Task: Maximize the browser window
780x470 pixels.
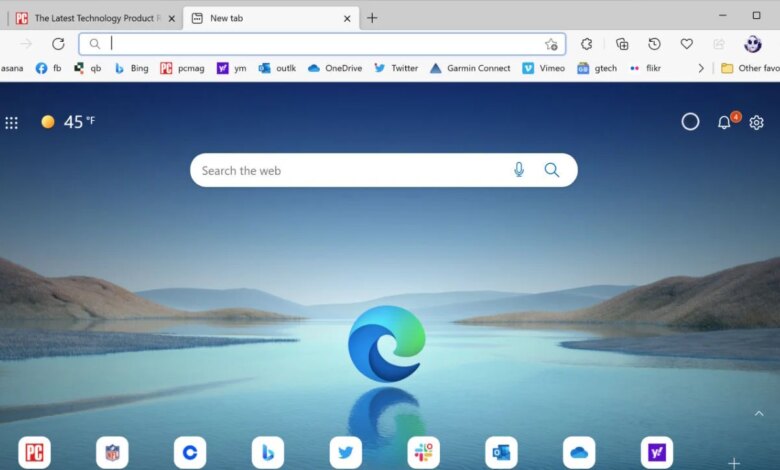Action: [x=756, y=15]
